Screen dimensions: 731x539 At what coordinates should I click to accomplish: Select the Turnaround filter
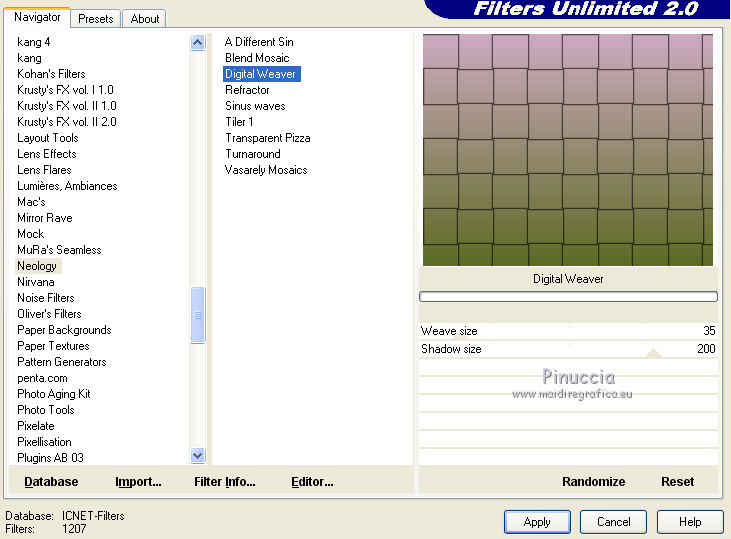click(253, 153)
